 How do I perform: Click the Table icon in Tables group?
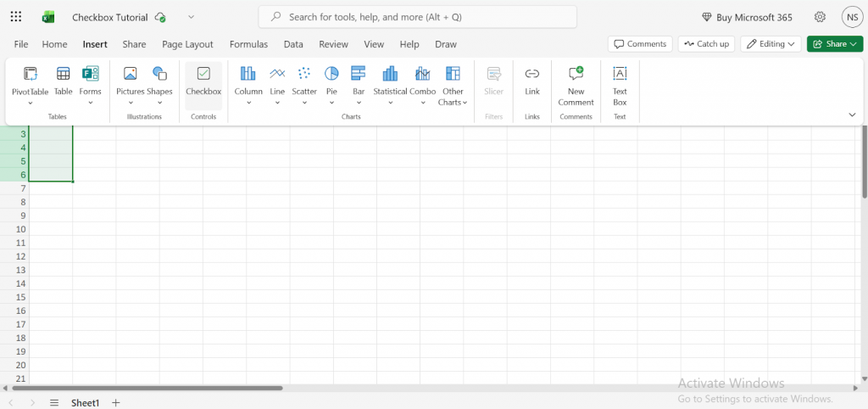click(63, 81)
